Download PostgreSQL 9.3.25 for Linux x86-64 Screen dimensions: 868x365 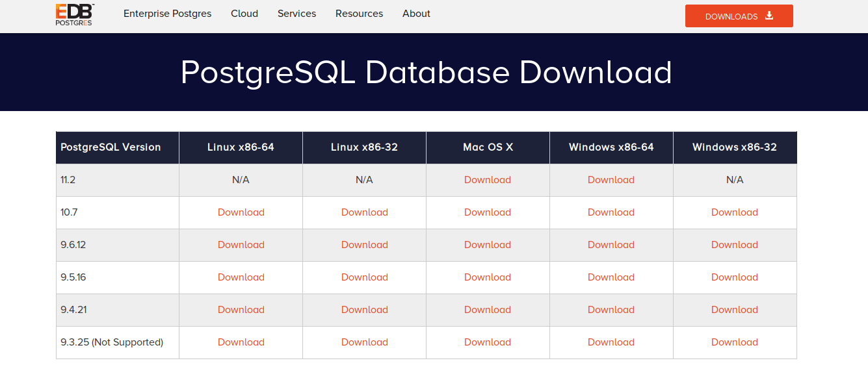(x=241, y=342)
